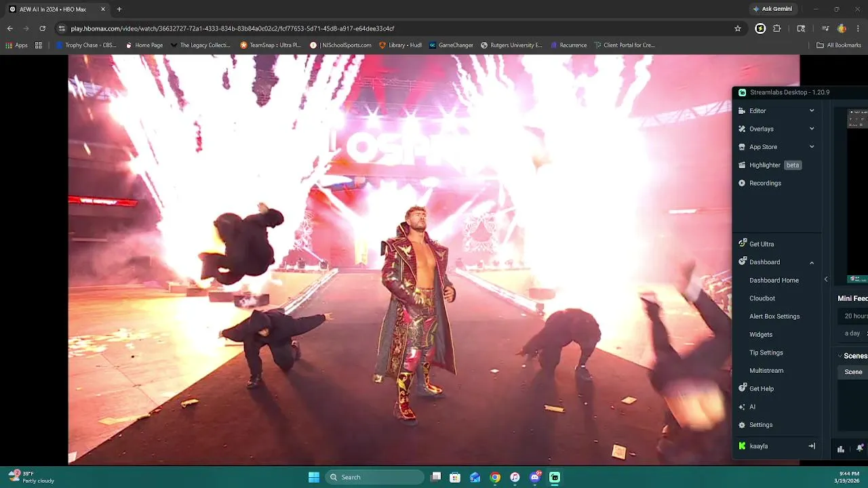
Task: Open the Chrome Extensions puzzle icon
Action: [777, 28]
